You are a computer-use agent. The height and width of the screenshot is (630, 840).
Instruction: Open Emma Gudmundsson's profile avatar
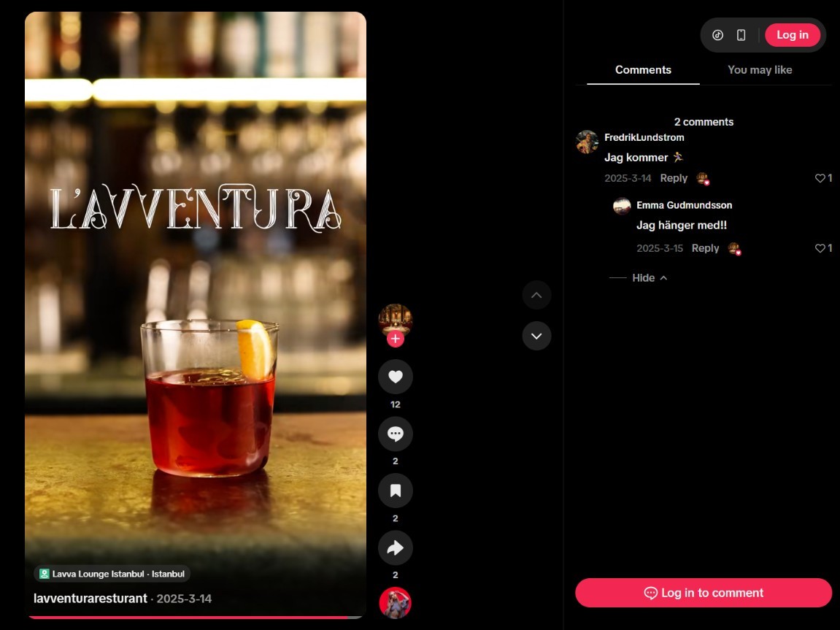[x=622, y=206]
